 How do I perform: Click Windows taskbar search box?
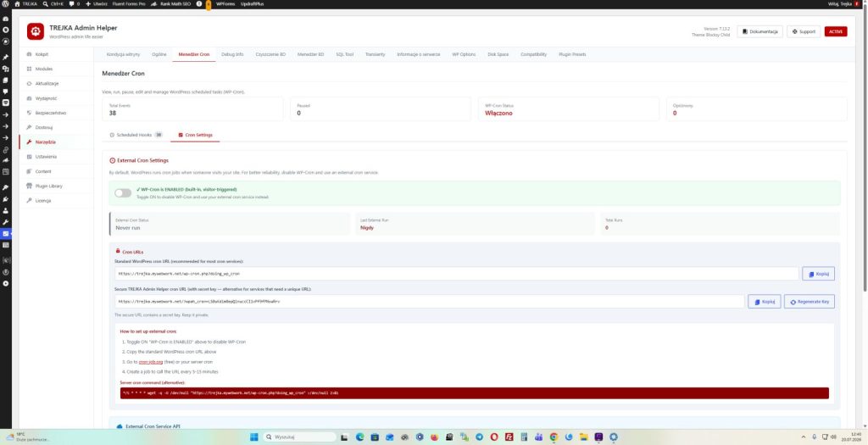click(299, 437)
